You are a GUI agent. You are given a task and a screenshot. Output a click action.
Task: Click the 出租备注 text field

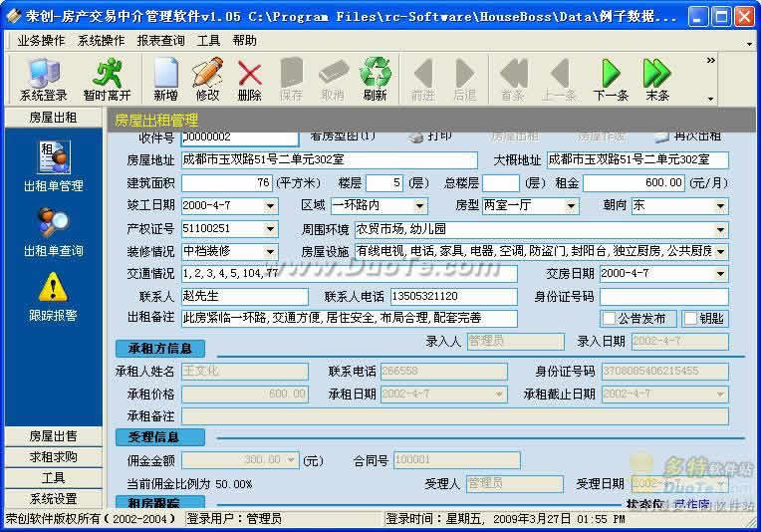350,319
